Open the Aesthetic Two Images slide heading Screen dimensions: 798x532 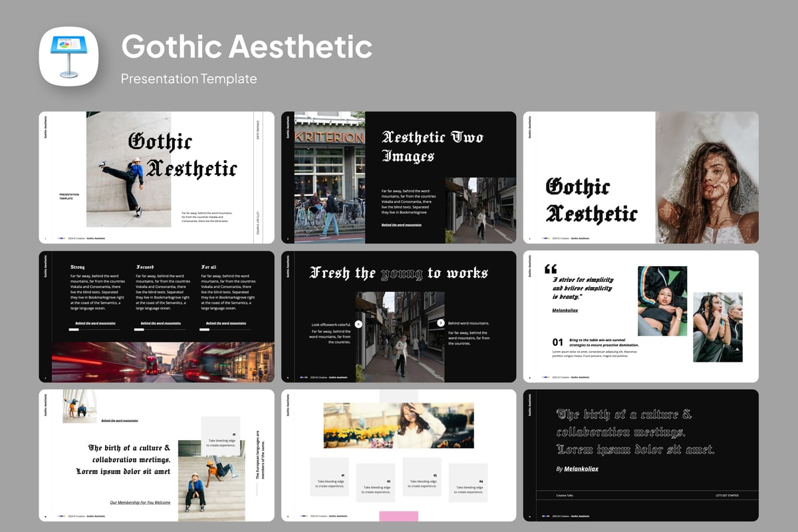click(432, 146)
